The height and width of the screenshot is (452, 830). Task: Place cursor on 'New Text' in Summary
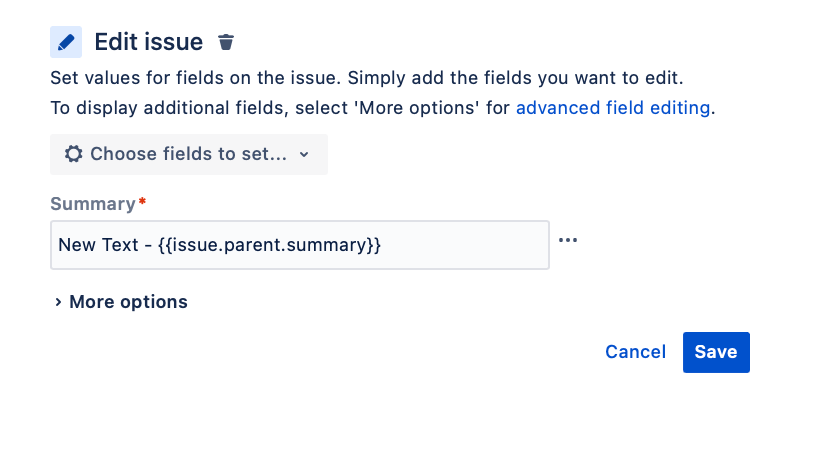click(x=98, y=245)
